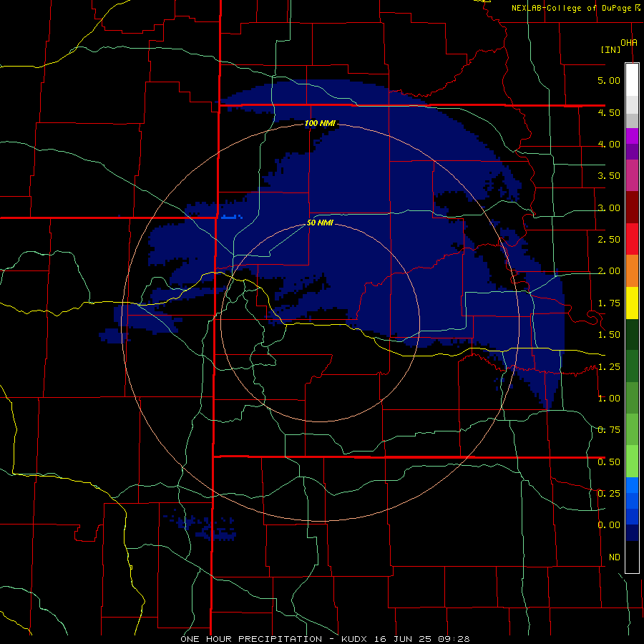
Task: Click the 0.75 legend value
Action: coord(609,430)
